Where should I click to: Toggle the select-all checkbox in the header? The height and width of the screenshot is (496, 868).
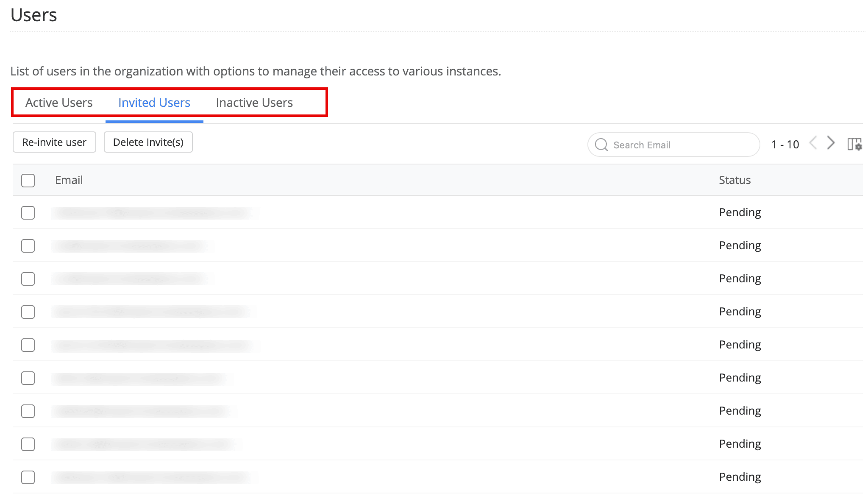click(28, 181)
